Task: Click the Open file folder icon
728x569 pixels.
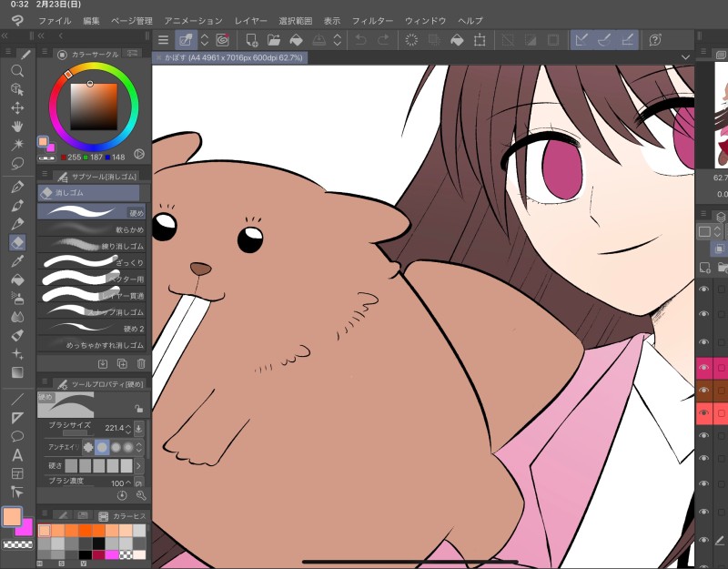Action: 274,40
